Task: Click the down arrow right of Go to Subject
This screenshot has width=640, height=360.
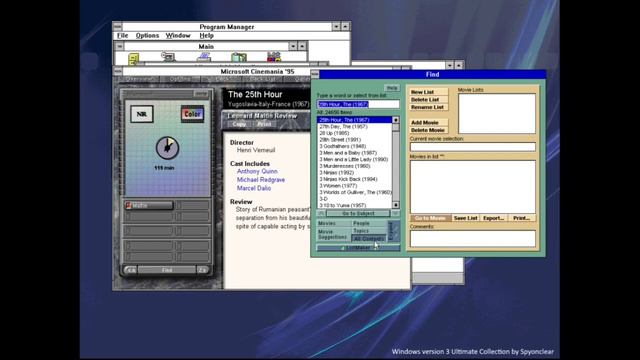Action: click(395, 213)
